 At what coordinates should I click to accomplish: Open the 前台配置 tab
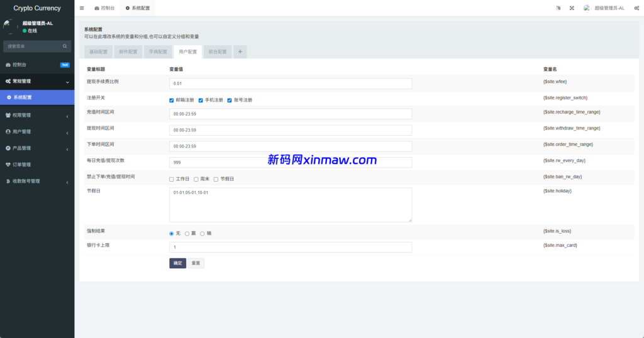coord(218,52)
